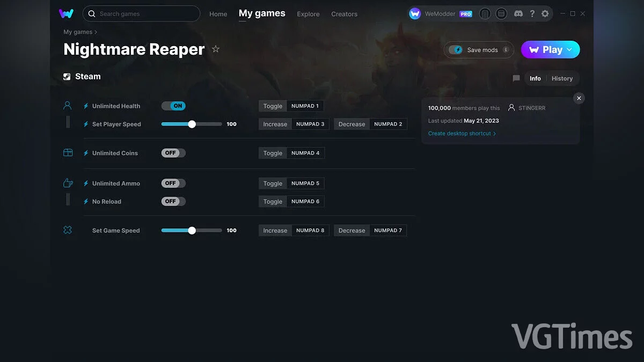
Task: Click the NUMPAD 8 key binding
Action: [310, 231]
